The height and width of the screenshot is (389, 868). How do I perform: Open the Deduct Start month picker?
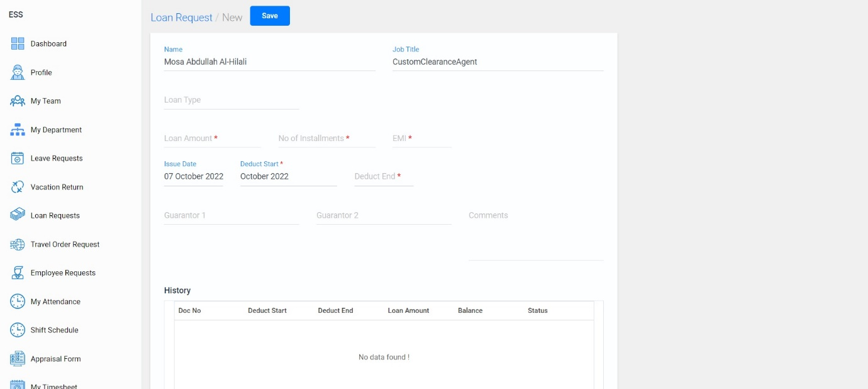click(x=286, y=176)
